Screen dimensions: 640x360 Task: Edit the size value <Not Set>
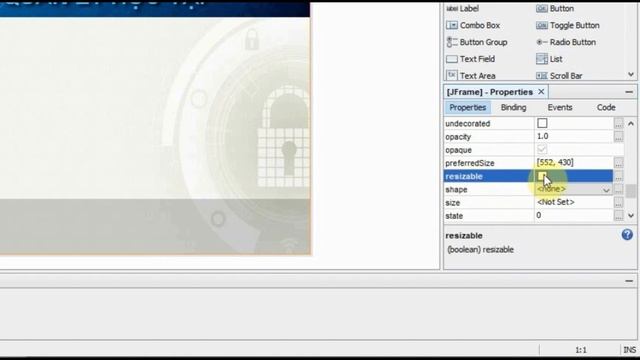[573, 202]
